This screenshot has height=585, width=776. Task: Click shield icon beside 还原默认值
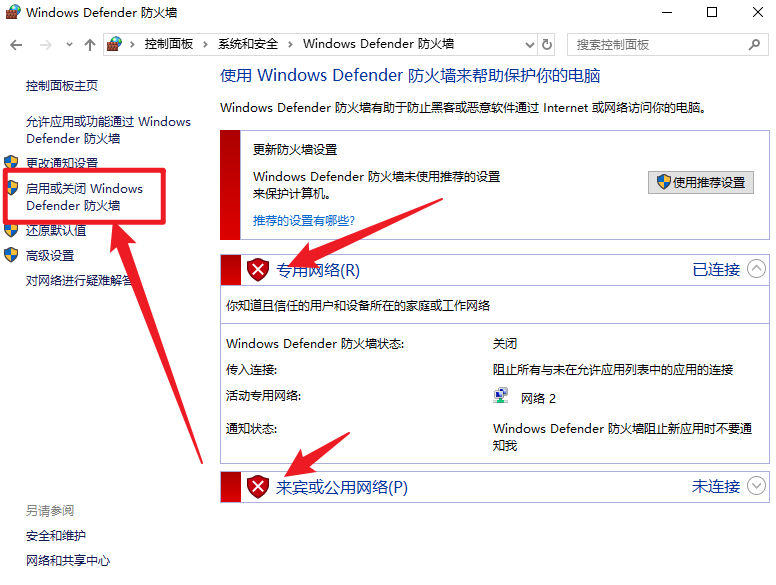[x=11, y=231]
